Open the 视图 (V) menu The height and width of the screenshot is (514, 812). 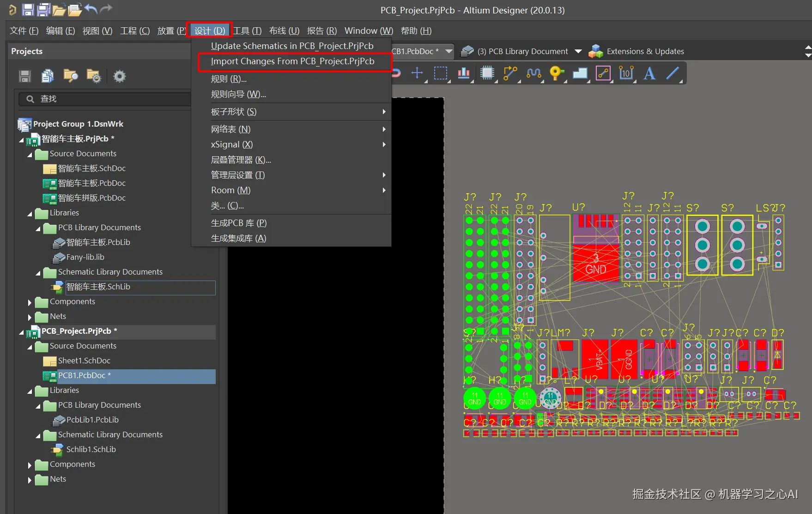pos(97,31)
